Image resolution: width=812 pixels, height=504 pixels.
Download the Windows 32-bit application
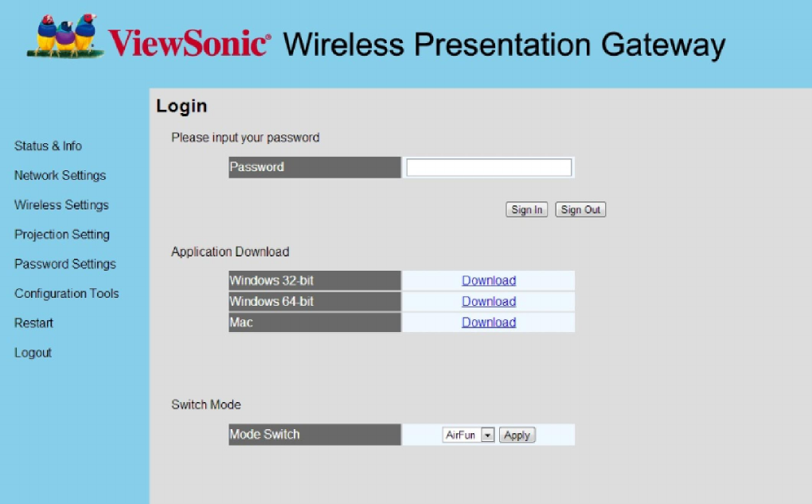tap(489, 280)
